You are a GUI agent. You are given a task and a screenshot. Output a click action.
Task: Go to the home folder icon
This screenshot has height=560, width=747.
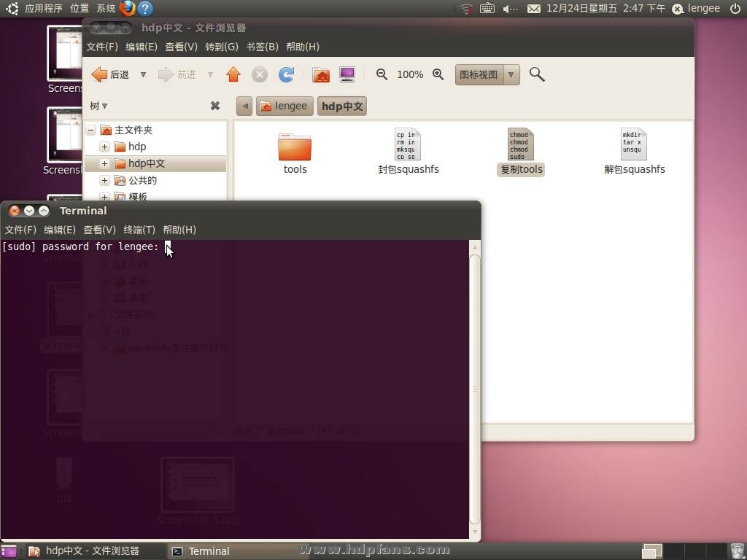tap(321, 74)
